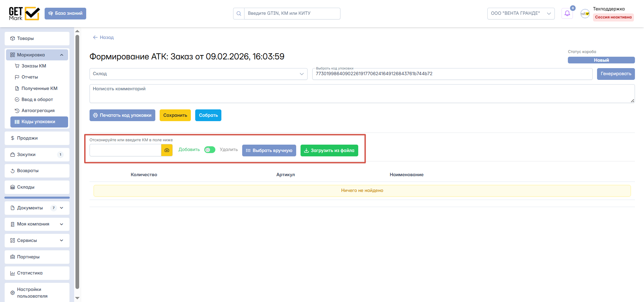The image size is (644, 302).
Task: Click the Настройки пользователя gear icon
Action: (13, 293)
